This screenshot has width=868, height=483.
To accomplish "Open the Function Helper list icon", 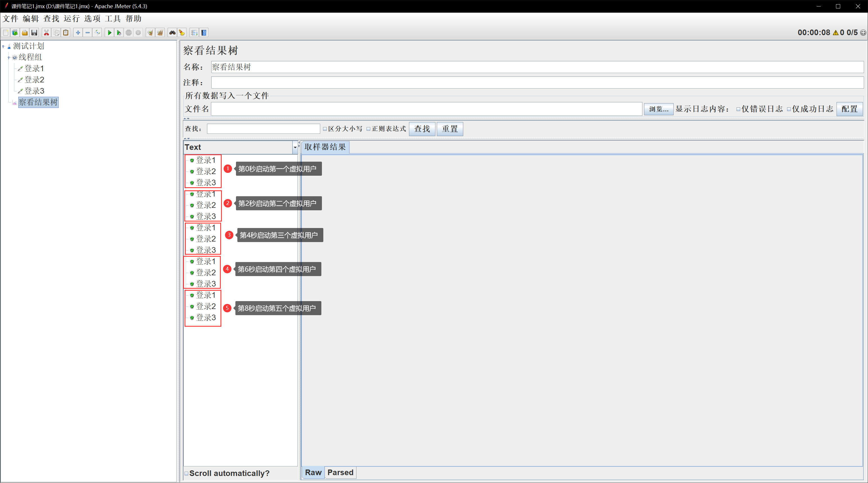I will pos(194,33).
